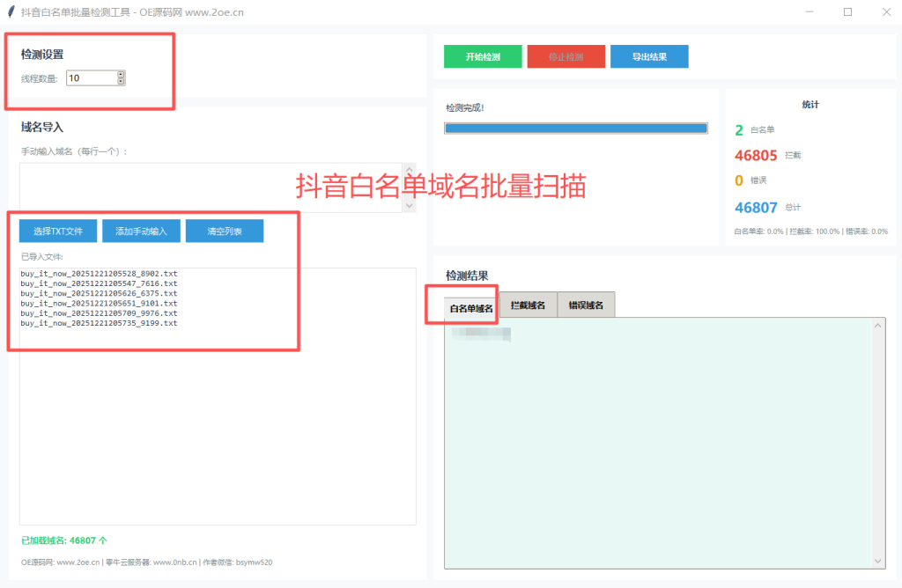Export results via the 导出结果 button

coord(649,55)
